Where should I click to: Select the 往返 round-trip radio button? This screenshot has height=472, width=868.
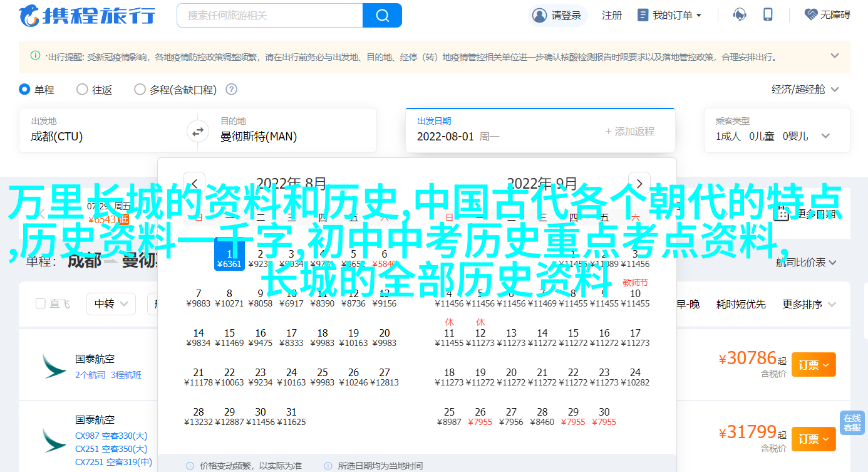pos(82,90)
